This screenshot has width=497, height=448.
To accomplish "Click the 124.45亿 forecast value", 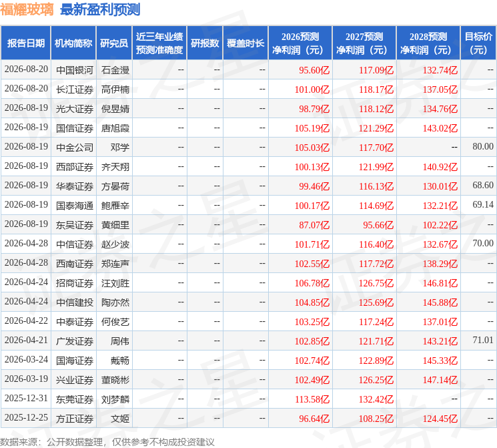I will pyautogui.click(x=440, y=418).
